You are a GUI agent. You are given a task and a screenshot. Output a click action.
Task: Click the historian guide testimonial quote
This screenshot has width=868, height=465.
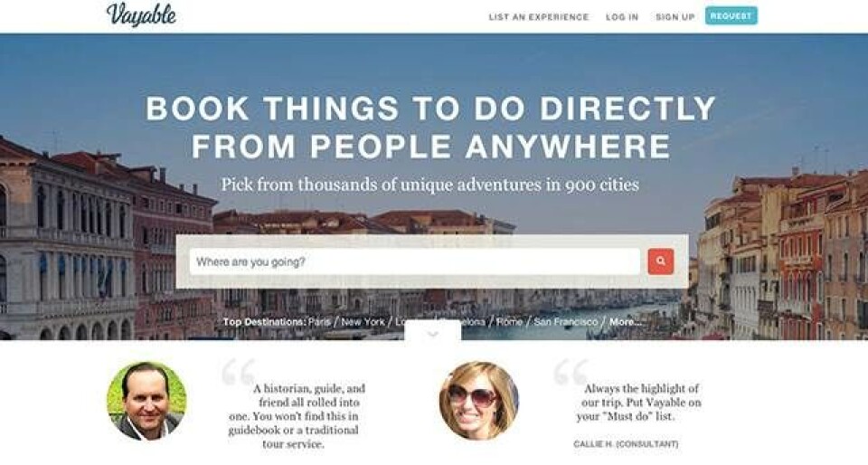coord(297,416)
